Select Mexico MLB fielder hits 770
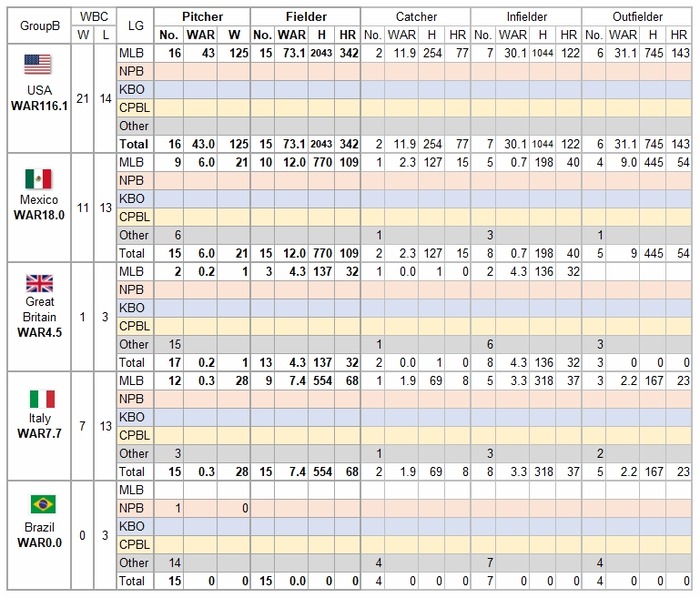Viewport: 700px width, 598px height. coord(321,162)
